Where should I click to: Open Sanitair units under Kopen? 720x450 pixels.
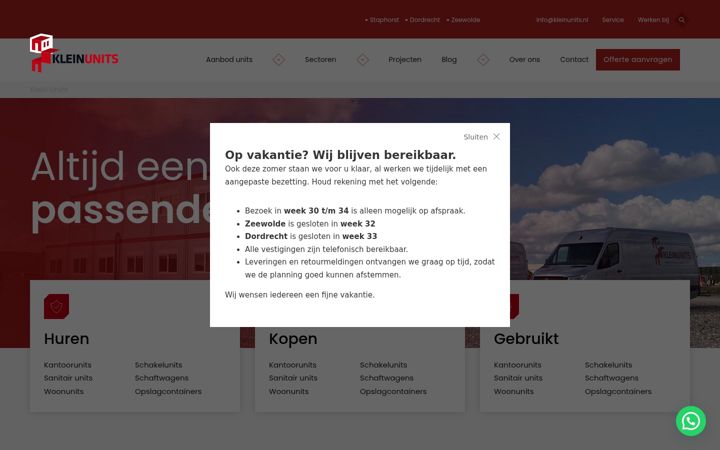pos(293,378)
